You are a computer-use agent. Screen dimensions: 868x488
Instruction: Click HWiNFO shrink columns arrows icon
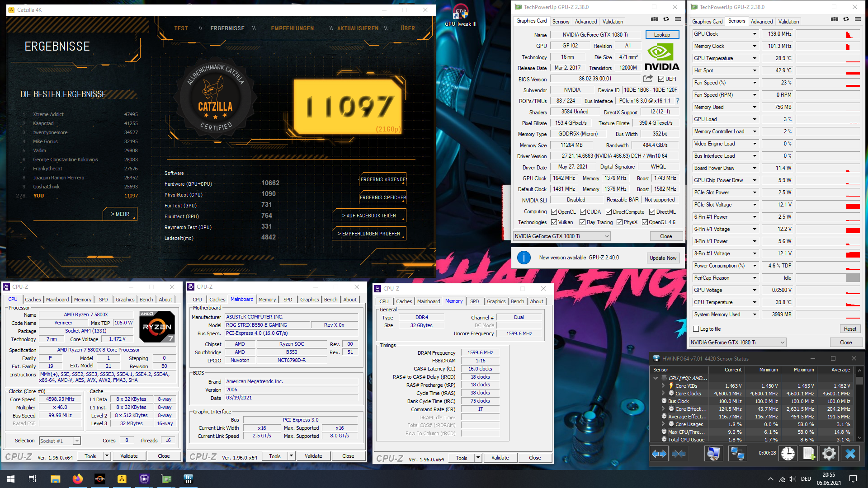coord(679,454)
